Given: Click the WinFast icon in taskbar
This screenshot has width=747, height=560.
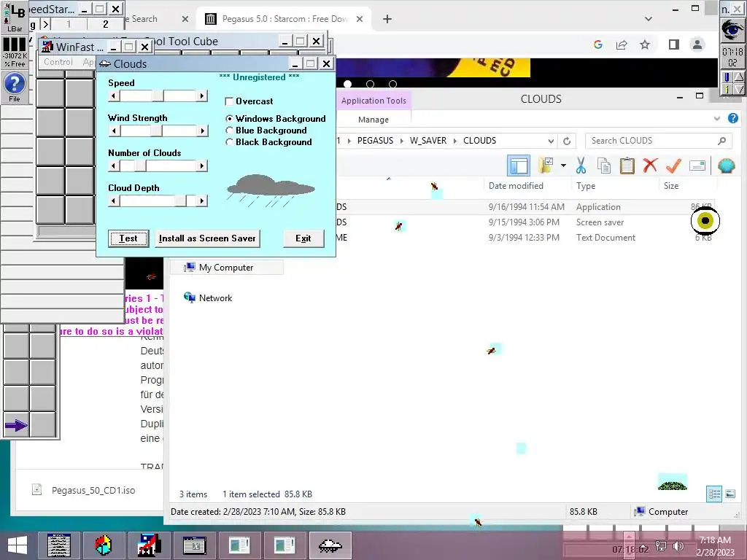Looking at the screenshot, I should click(149, 545).
